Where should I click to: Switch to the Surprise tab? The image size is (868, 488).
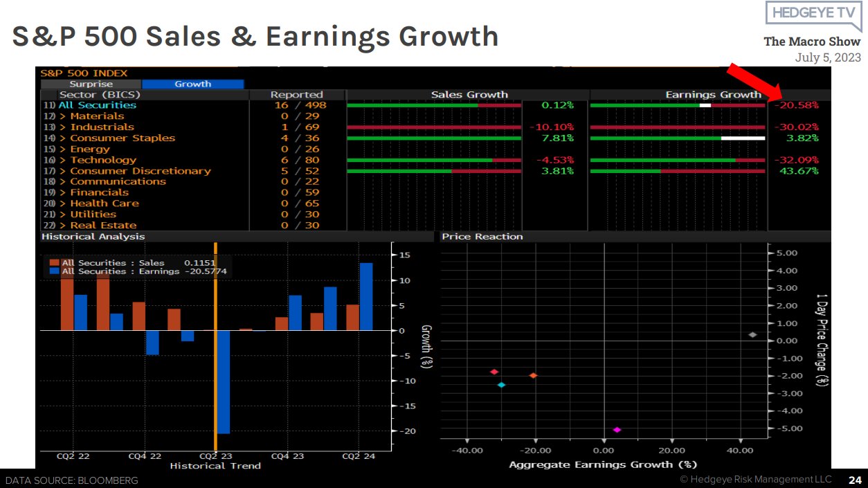(x=91, y=84)
